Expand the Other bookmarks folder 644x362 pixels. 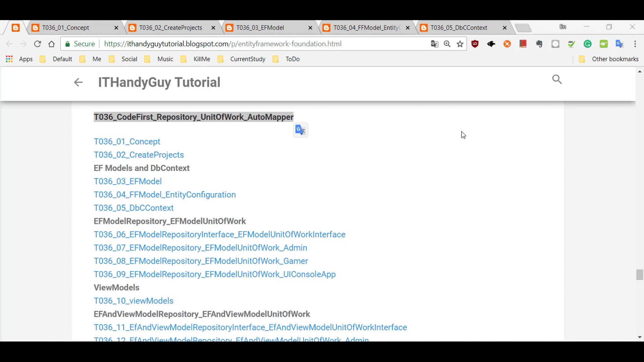[615, 59]
